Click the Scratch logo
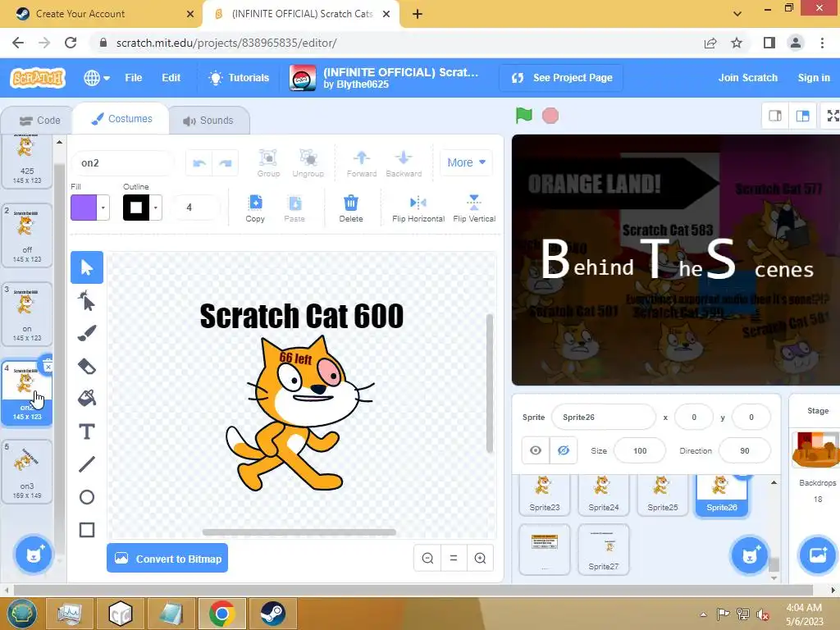The image size is (840, 630). pos(38,78)
